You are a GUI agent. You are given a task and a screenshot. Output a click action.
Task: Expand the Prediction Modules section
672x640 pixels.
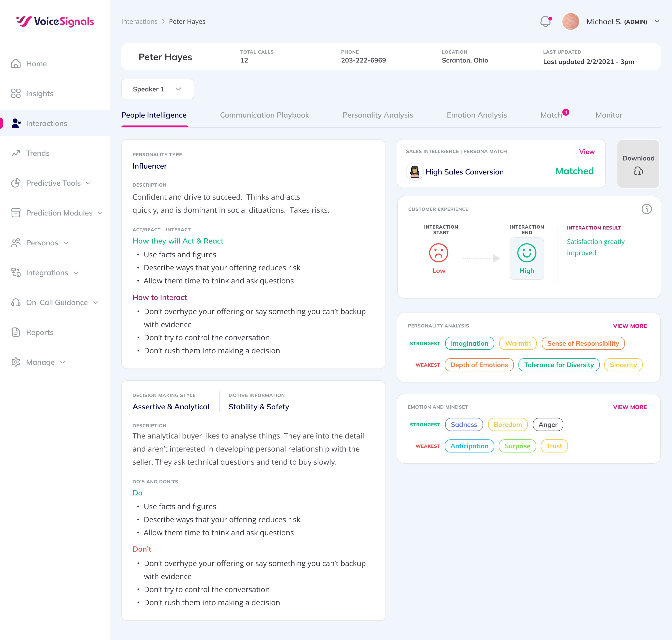[100, 213]
